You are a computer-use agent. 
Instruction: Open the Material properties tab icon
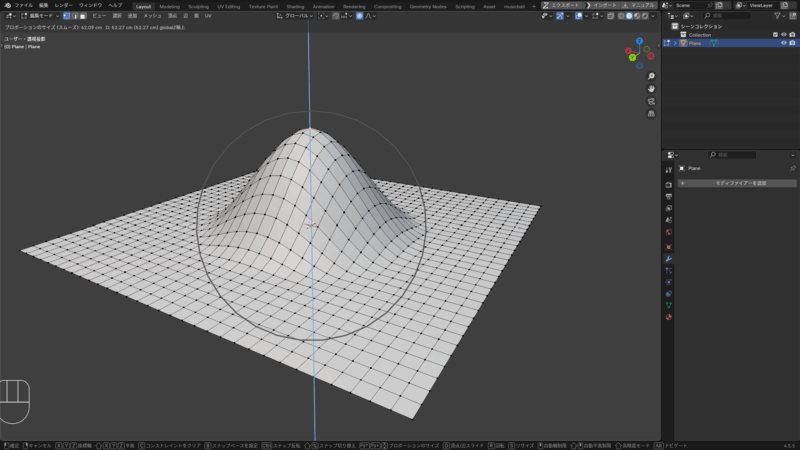click(x=668, y=317)
